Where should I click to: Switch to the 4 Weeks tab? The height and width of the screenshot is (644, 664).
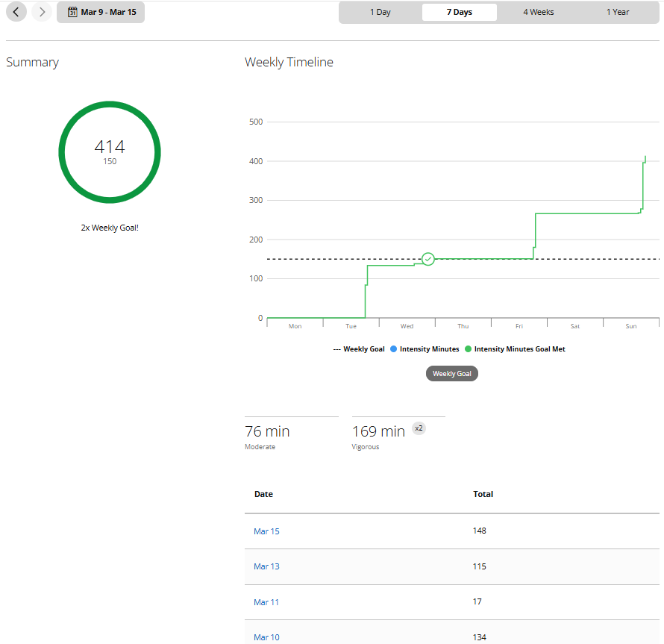pyautogui.click(x=538, y=12)
